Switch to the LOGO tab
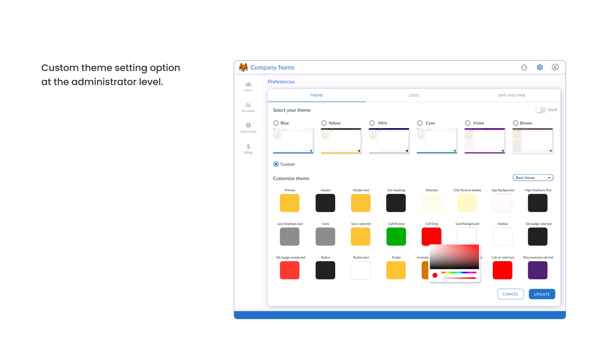The height and width of the screenshot is (364, 601). [414, 95]
